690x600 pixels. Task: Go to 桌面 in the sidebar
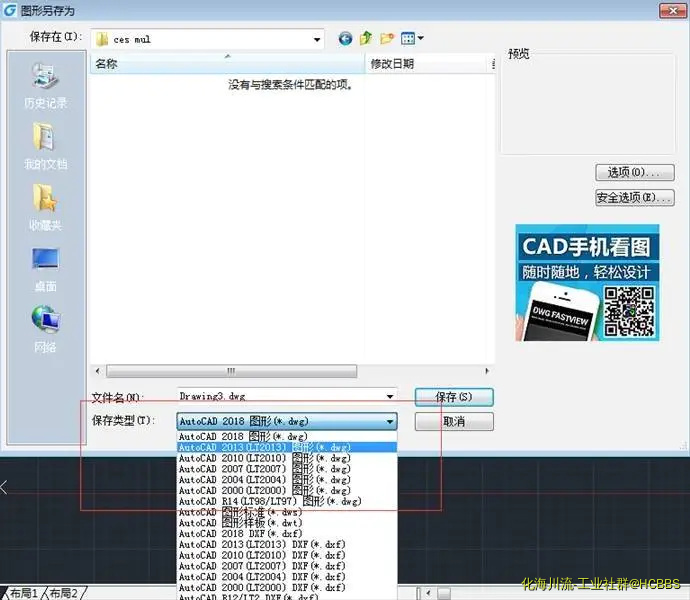(x=45, y=268)
